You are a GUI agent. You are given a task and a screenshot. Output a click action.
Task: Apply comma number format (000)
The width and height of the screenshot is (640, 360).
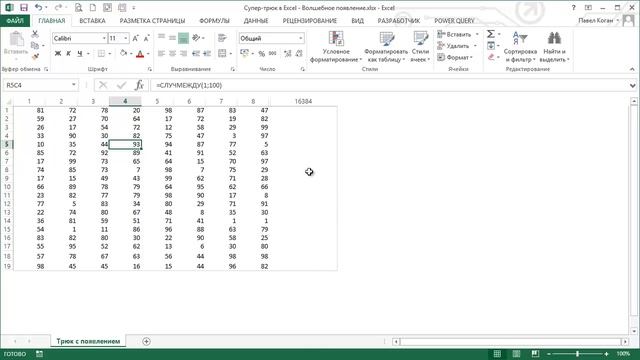coord(273,53)
